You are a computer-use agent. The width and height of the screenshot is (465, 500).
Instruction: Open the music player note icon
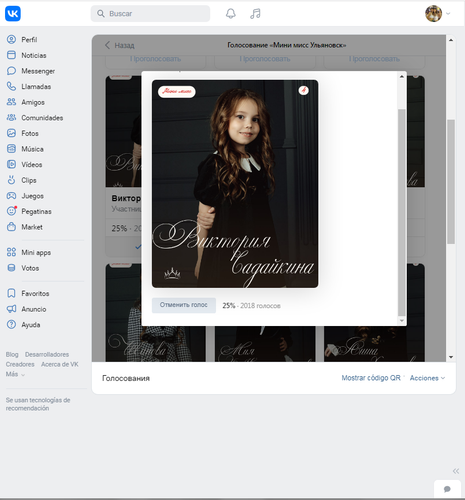255,14
